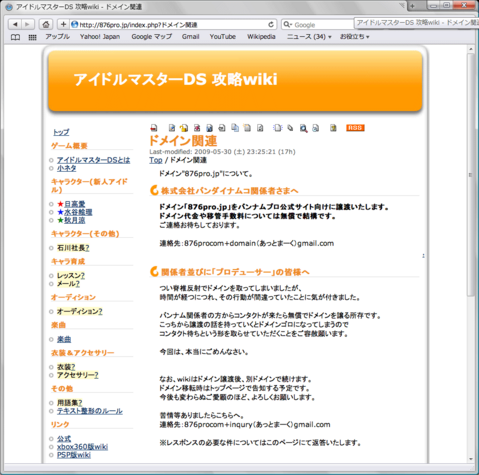Click the Top breadcrumb link

pos(156,160)
